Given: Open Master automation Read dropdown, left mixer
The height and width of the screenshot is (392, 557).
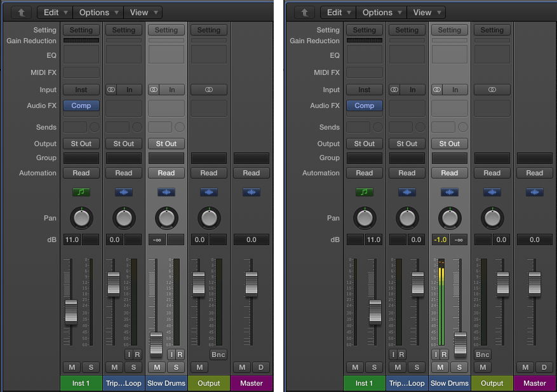Looking at the screenshot, I should click(x=252, y=173).
